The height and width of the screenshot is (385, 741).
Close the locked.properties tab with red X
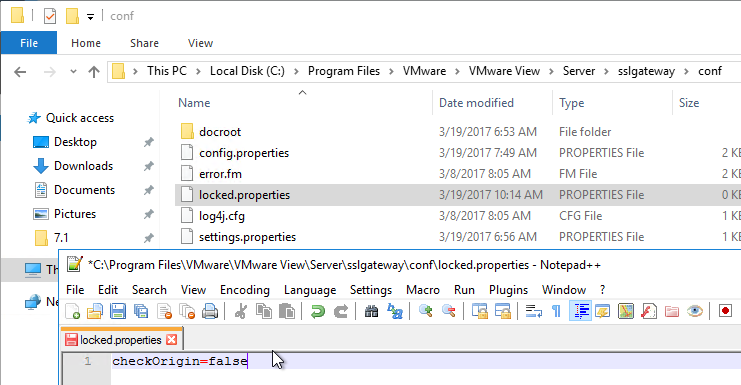[x=172, y=340]
